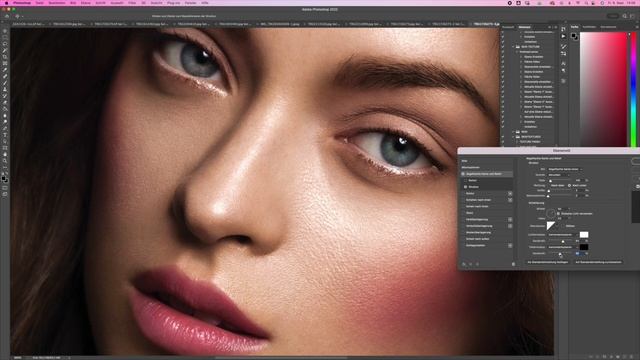Select the Eyedropper tool
The image size is (640, 360).
[5, 70]
